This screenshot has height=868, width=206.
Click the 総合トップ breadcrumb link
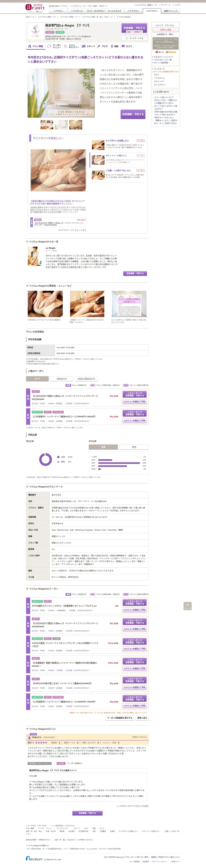pyautogui.click(x=30, y=17)
